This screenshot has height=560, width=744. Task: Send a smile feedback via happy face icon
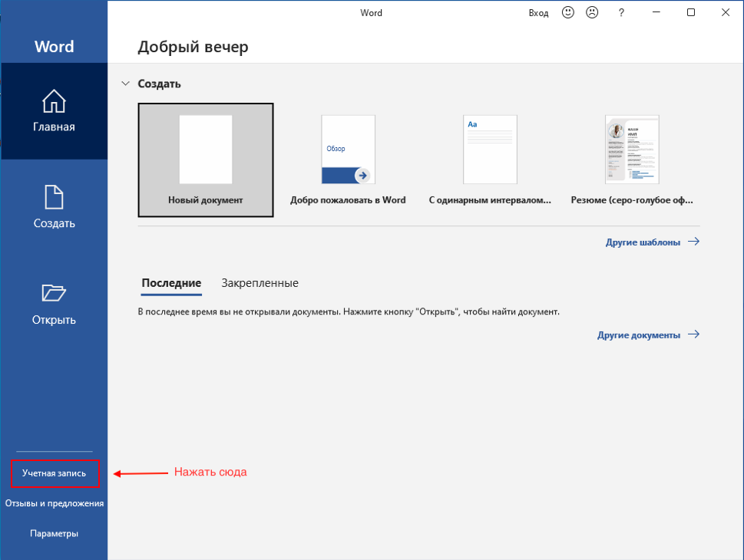567,13
